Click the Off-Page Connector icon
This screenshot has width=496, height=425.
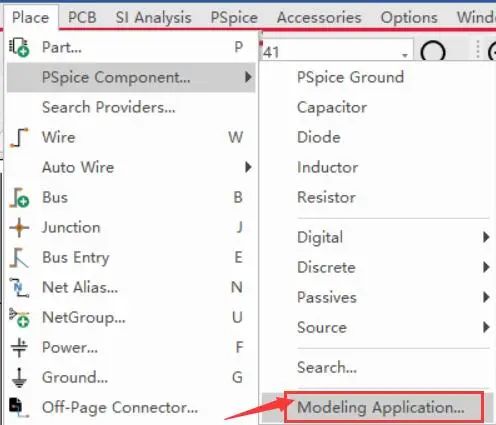[x=19, y=407]
